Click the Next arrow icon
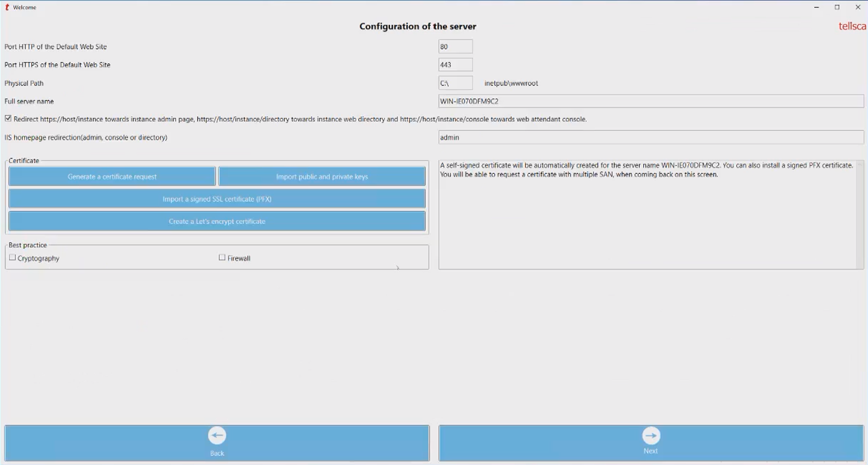The width and height of the screenshot is (868, 465). tap(651, 435)
